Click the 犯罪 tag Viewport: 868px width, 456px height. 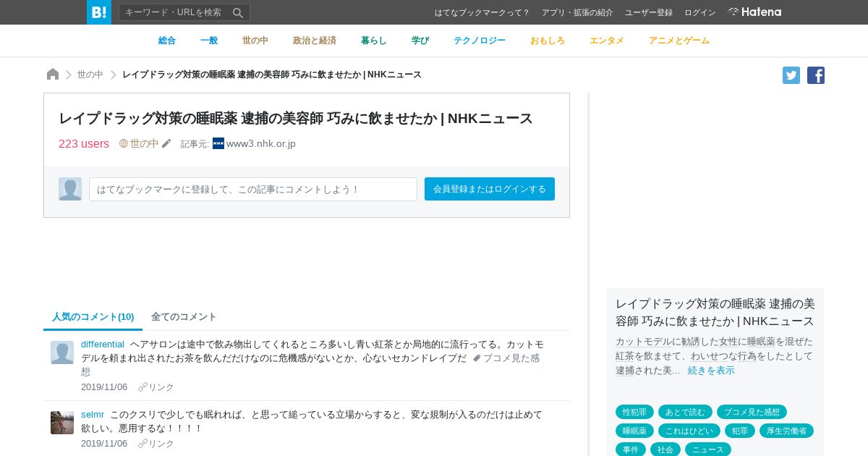740,431
